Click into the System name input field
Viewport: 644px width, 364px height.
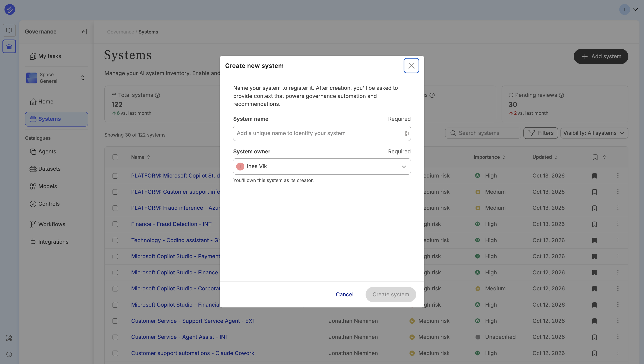(x=322, y=133)
